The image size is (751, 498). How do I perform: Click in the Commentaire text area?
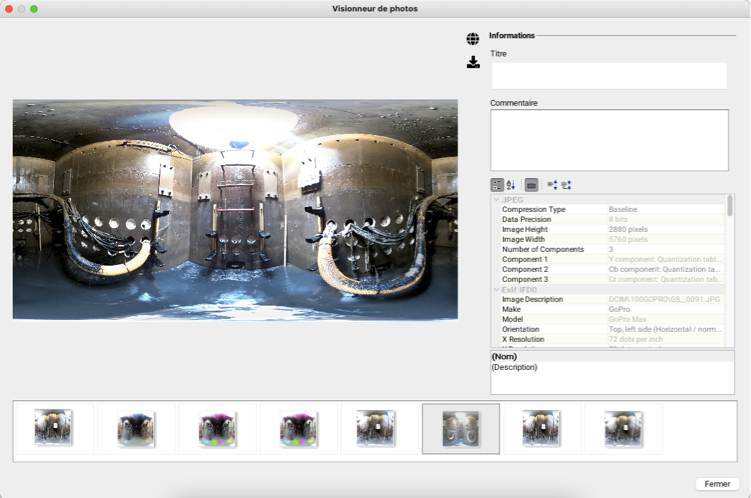point(608,140)
